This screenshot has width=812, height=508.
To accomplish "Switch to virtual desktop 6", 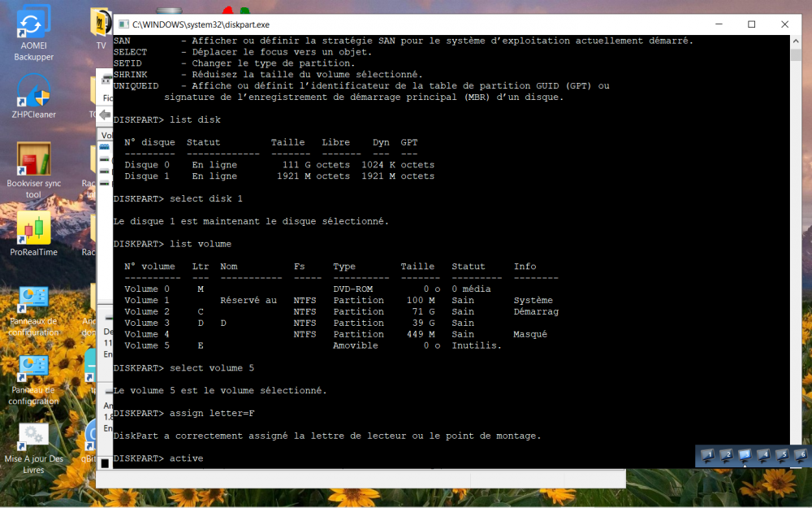I will pos(801,456).
